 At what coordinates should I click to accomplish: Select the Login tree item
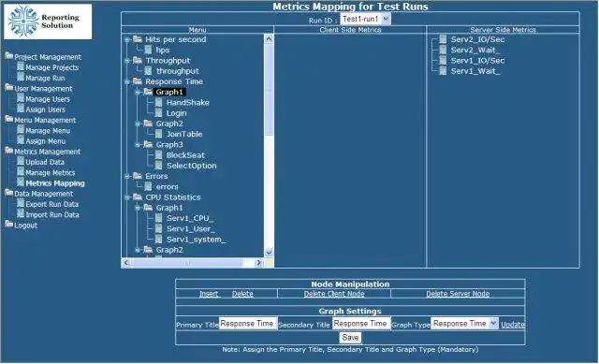coord(177,113)
